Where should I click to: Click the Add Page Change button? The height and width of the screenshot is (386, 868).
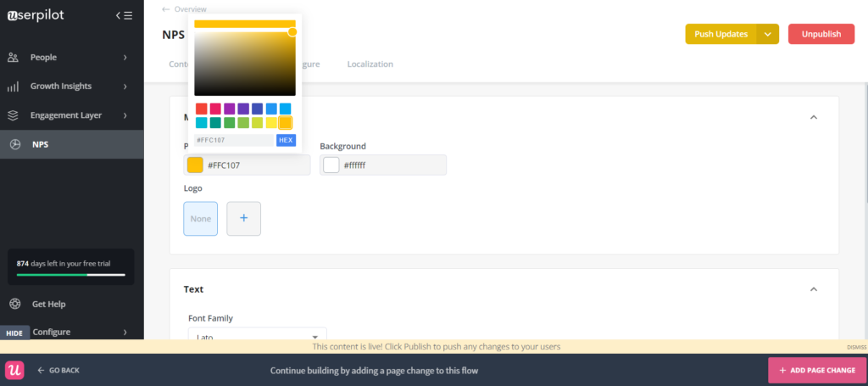[x=817, y=371]
